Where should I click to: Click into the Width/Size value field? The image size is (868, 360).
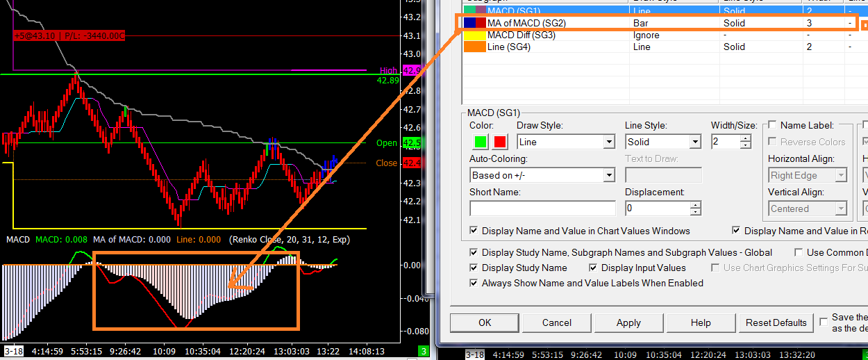tap(726, 142)
